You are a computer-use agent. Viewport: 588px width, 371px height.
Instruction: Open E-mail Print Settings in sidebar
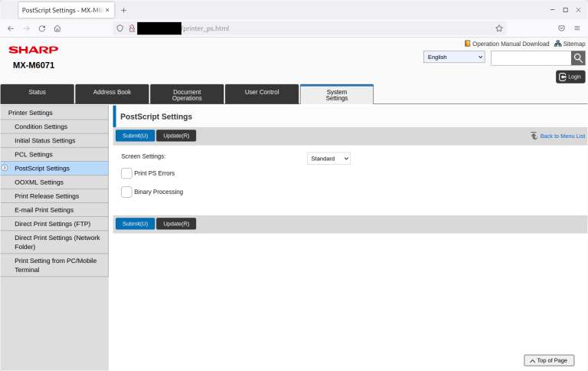(x=54, y=210)
